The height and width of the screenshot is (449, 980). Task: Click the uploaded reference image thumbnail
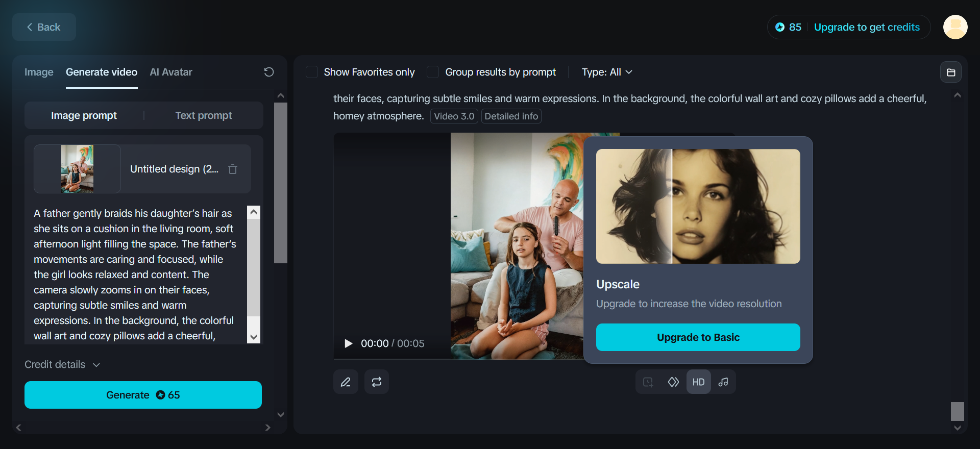pos(77,169)
